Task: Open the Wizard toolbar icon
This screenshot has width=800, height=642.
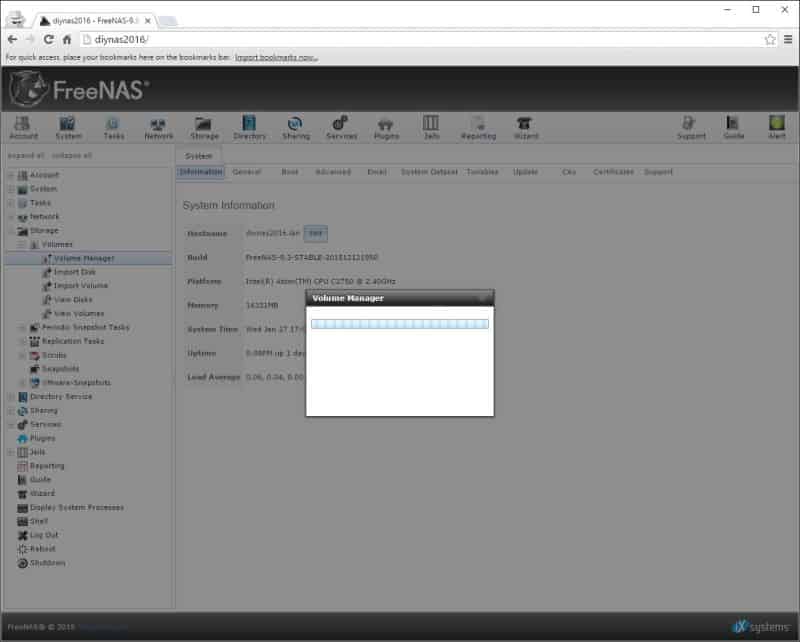Action: coord(526,126)
